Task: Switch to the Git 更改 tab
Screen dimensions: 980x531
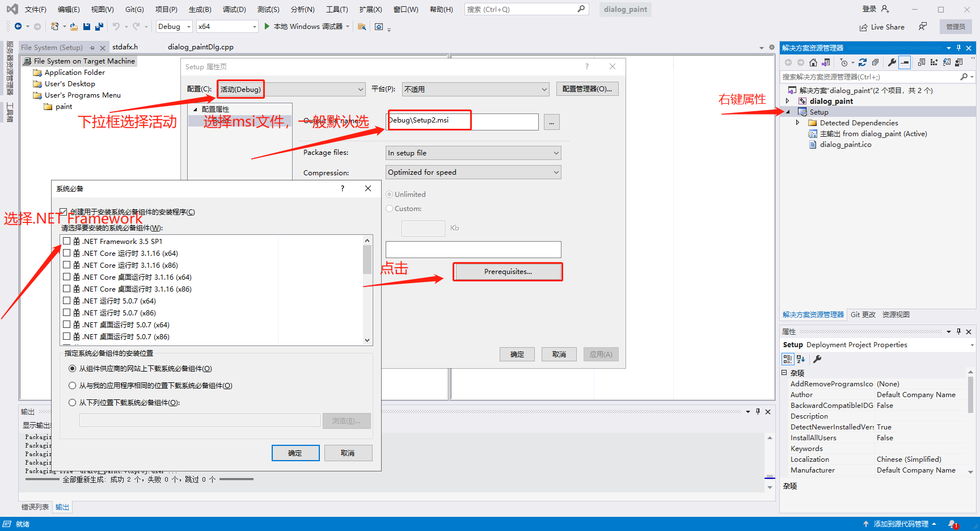Action: [x=863, y=315]
